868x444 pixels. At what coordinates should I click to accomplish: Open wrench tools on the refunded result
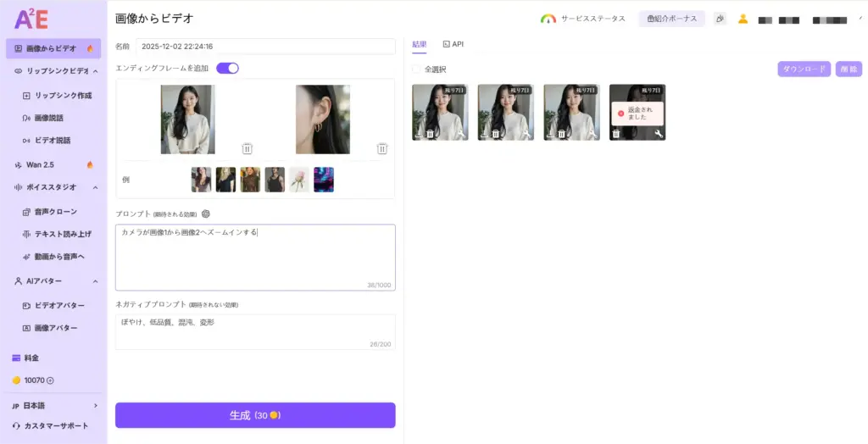click(659, 133)
